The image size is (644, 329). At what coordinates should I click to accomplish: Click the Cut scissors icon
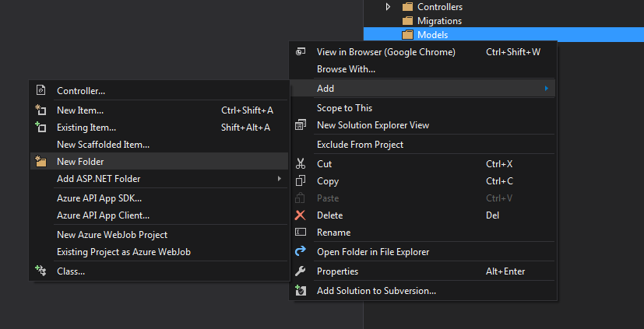[301, 164]
